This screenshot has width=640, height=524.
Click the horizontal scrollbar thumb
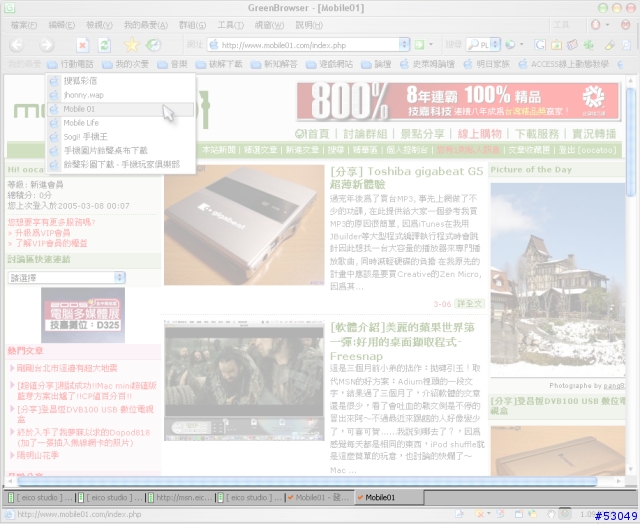pyautogui.click(x=307, y=481)
